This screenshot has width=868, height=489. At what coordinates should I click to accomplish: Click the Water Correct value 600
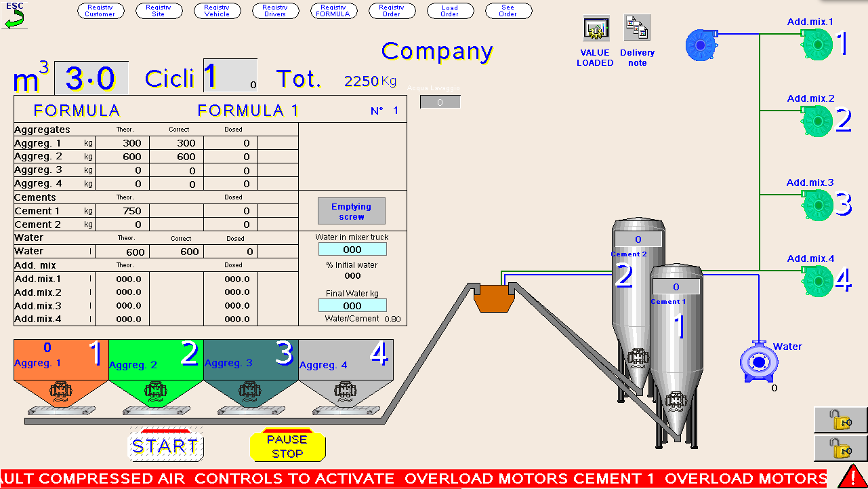[190, 252]
